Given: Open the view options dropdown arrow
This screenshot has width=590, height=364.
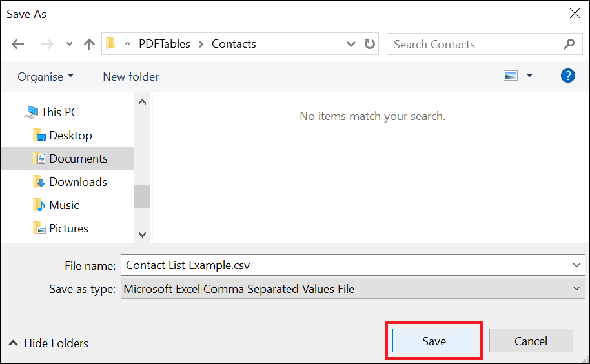Looking at the screenshot, I should pyautogui.click(x=529, y=76).
